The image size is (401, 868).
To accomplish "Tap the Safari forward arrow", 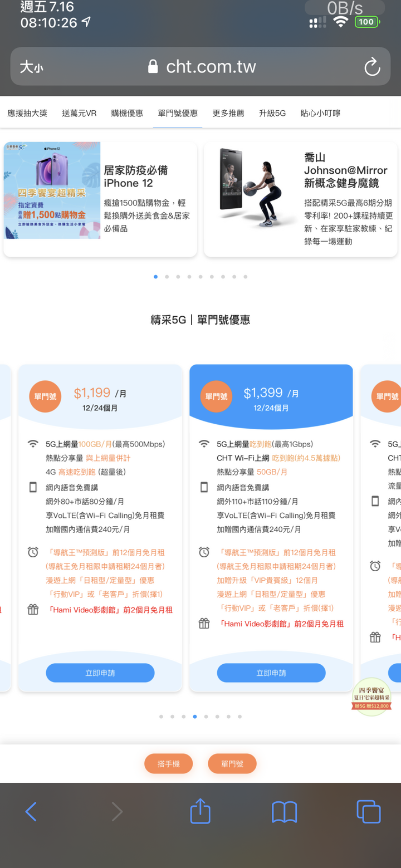I will (x=117, y=812).
